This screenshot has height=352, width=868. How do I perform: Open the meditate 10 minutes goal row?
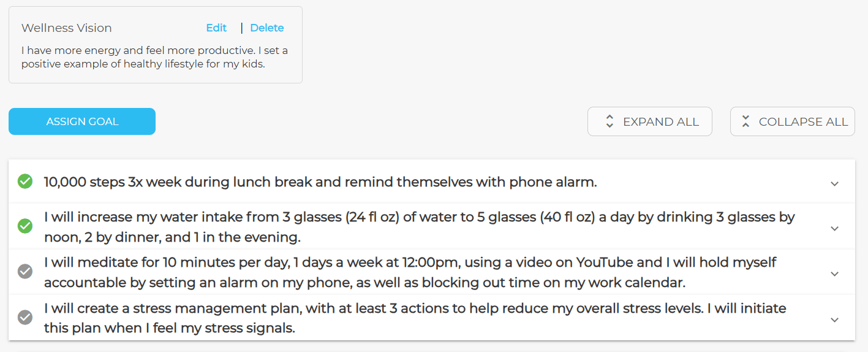click(410, 272)
